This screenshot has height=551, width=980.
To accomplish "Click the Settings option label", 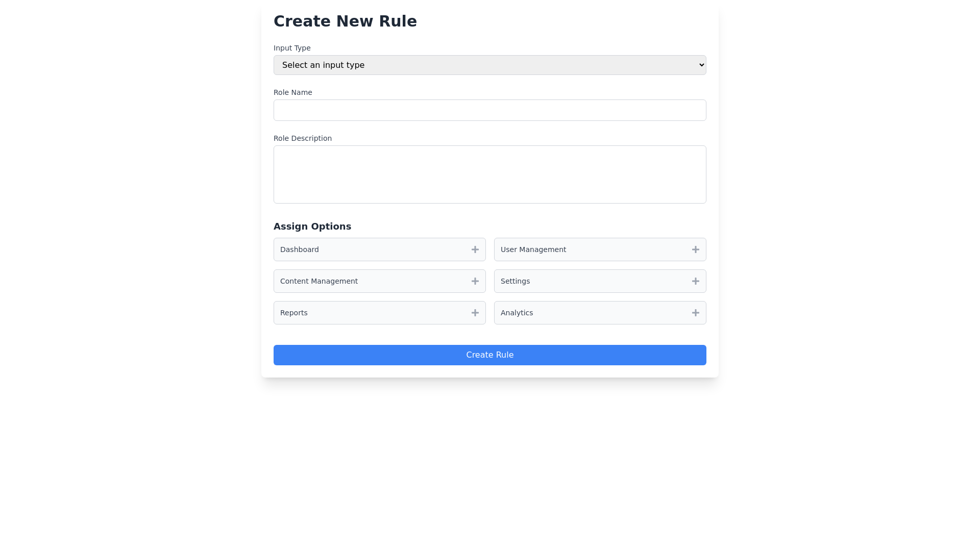I will point(515,281).
